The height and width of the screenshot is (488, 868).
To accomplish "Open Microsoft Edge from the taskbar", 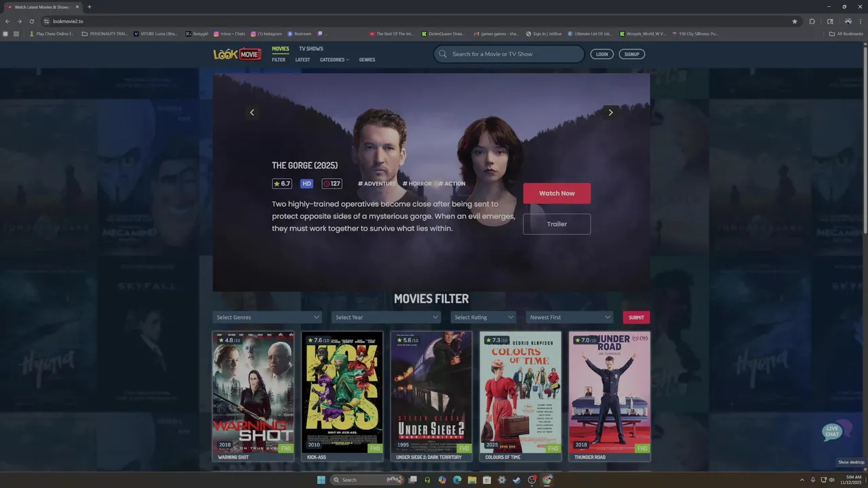I will (457, 480).
